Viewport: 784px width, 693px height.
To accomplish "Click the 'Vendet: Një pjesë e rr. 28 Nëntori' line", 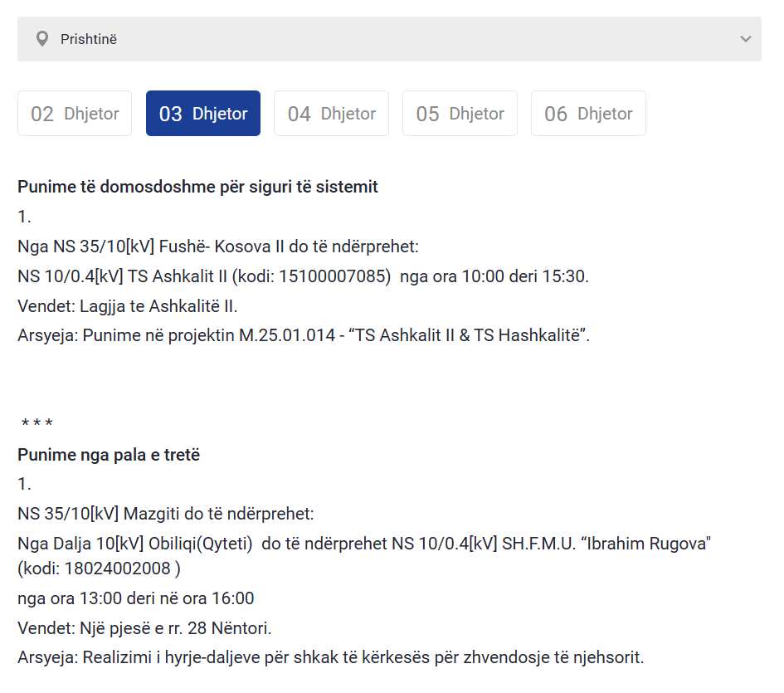I will click(144, 628).
